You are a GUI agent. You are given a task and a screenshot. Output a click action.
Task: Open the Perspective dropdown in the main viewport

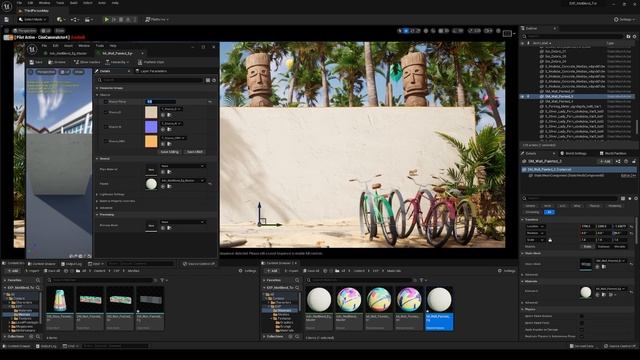24,31
